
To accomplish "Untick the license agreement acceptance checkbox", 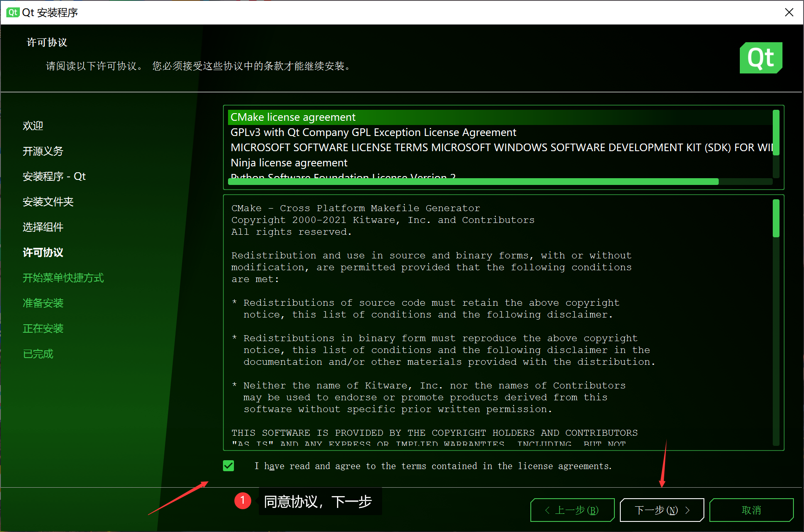I will (x=228, y=466).
